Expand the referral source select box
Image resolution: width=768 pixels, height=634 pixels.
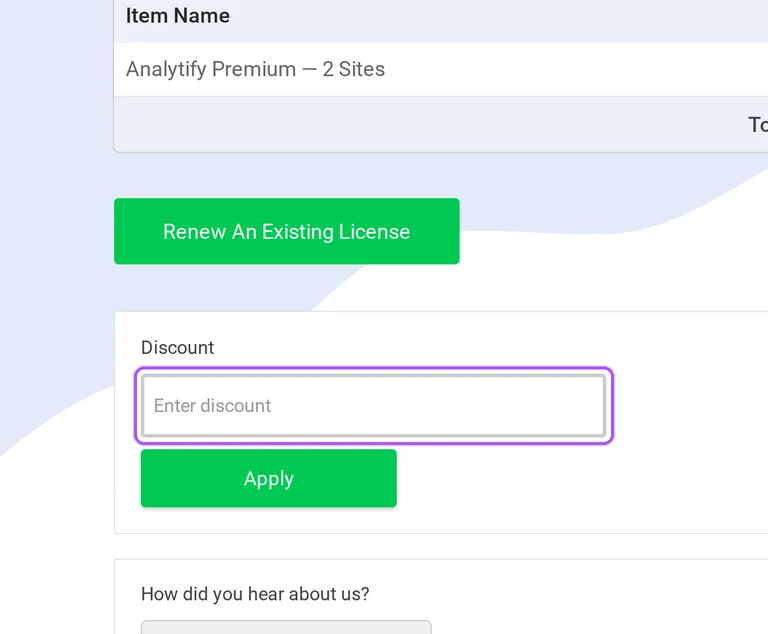[286, 627]
